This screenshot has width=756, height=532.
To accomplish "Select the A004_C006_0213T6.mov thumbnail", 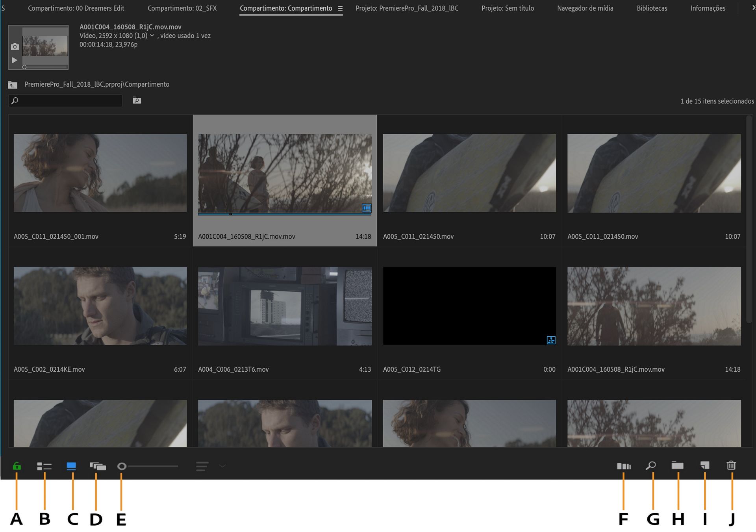I will coord(285,306).
